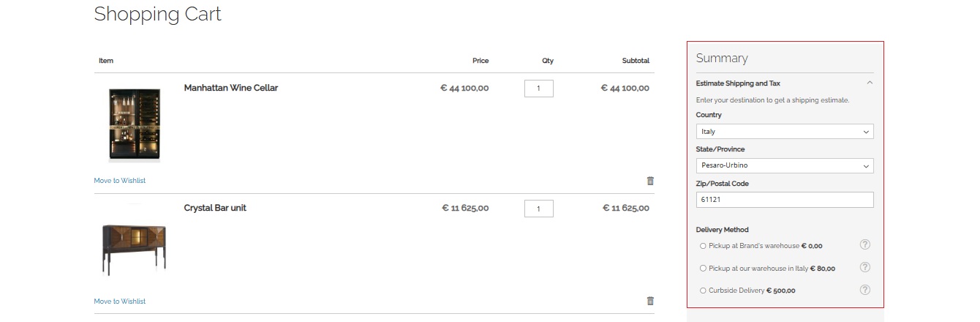Move Crystal Bar unit to Wishlist
Screen dimensions: 980x322
tap(120, 302)
